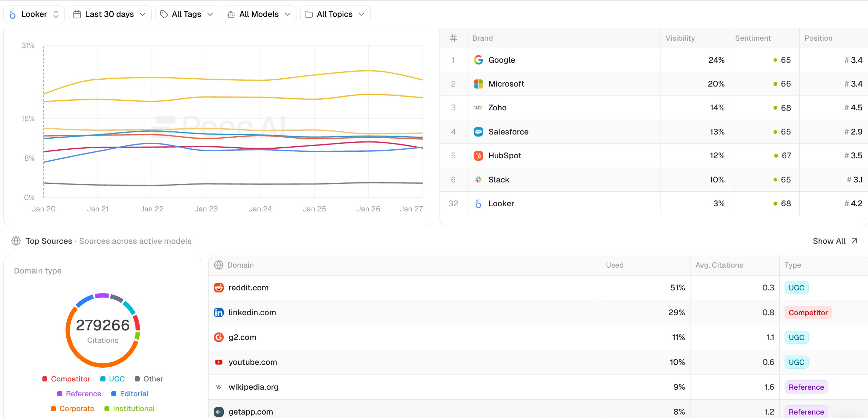The width and height of the screenshot is (868, 418).
Task: Click the Zoho logo icon
Action: pyautogui.click(x=478, y=108)
